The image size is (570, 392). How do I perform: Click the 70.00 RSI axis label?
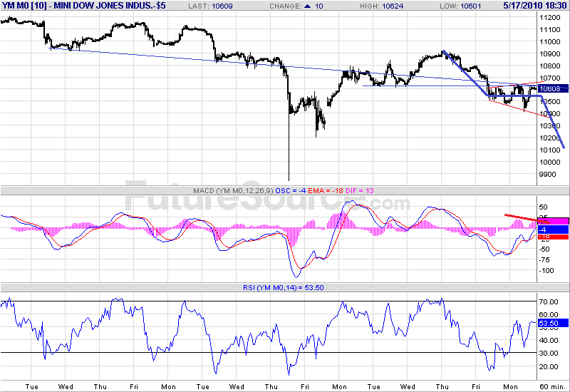(x=549, y=301)
